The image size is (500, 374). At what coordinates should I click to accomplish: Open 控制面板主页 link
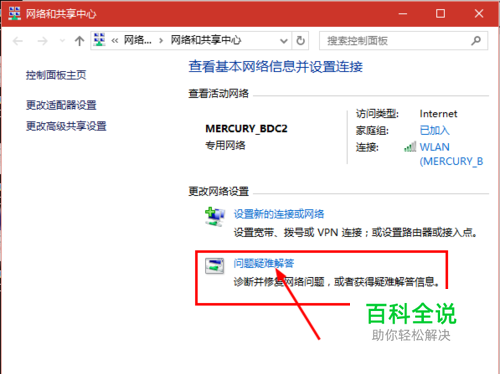(x=56, y=75)
